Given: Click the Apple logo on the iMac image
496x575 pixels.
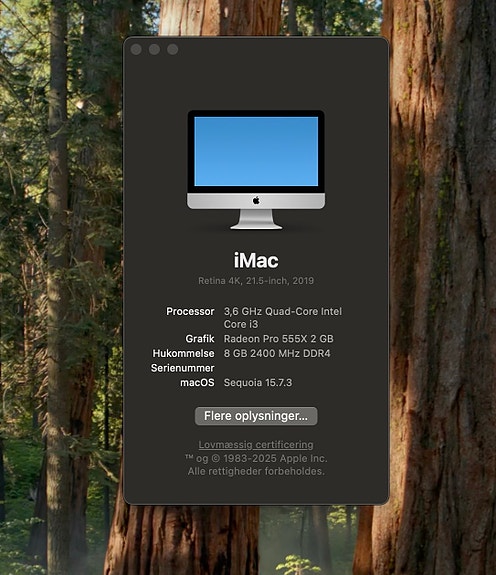Looking at the screenshot, I should coord(256,201).
